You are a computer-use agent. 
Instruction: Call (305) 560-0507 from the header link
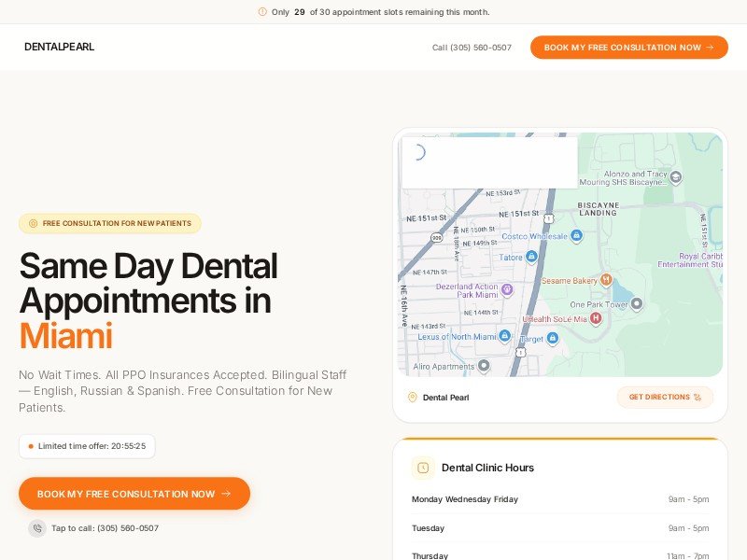point(472,48)
